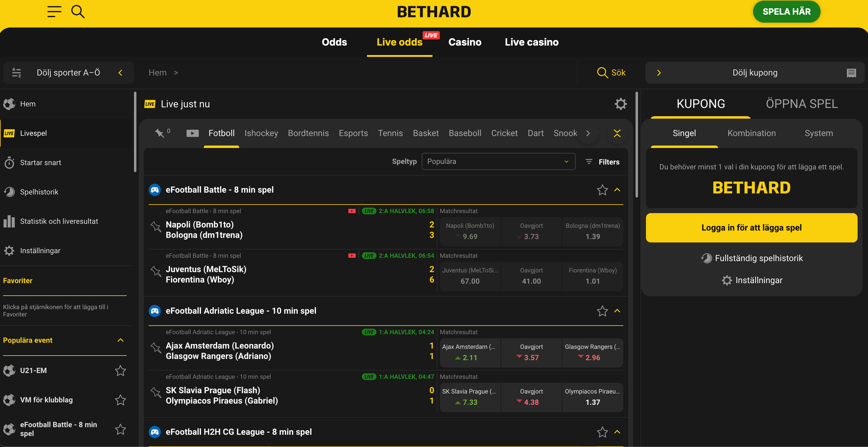Click the coupon slip icon beside Dölj kupong
This screenshot has width=868, height=447.
click(851, 72)
